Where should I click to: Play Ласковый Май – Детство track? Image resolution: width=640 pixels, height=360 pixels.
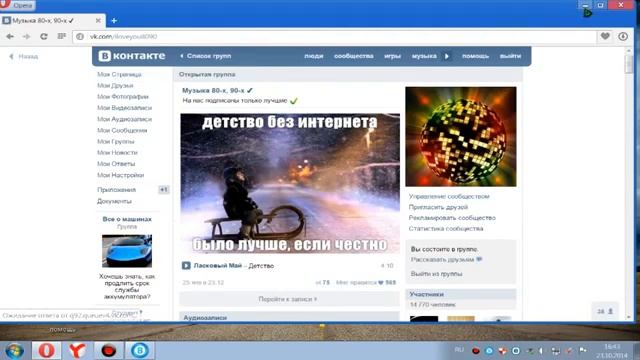(186, 266)
